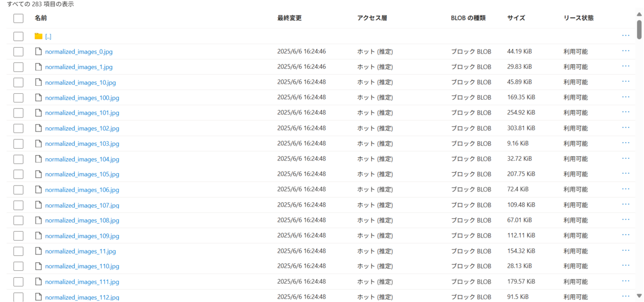Viewport: 644px width, 302px height.
Task: Open ellipsis menu for normalized_images_106.jpg
Action: (625, 189)
